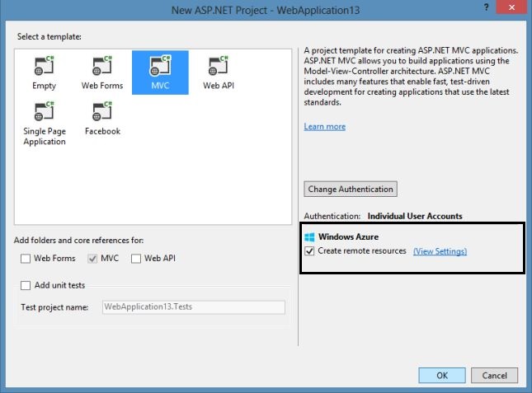
Task: Click the Test project name field
Action: (x=193, y=307)
